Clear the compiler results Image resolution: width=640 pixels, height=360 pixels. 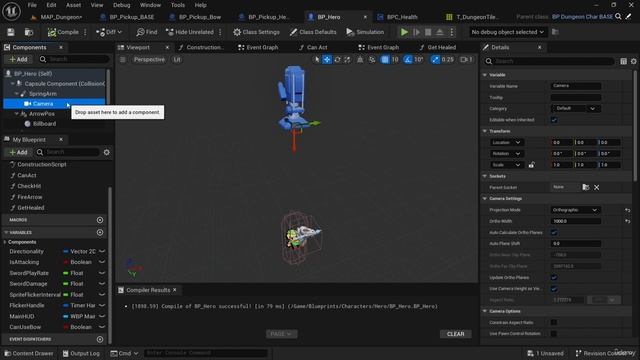tap(456, 334)
